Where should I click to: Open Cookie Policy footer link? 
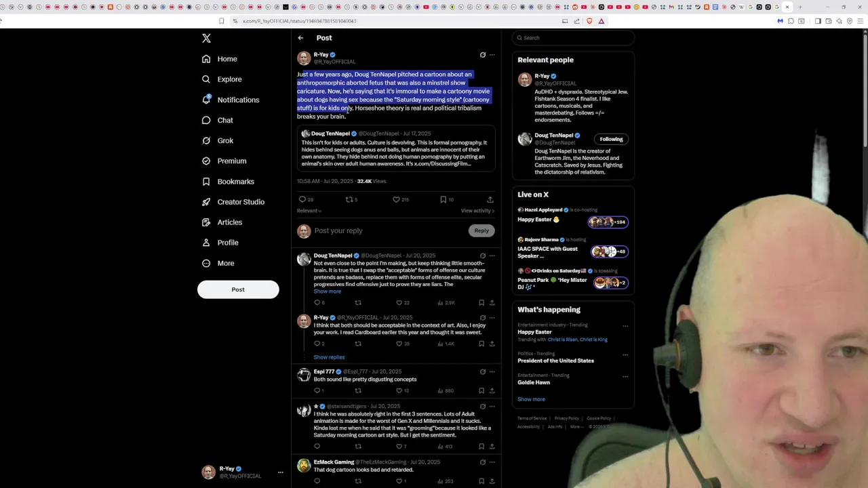[x=599, y=418]
